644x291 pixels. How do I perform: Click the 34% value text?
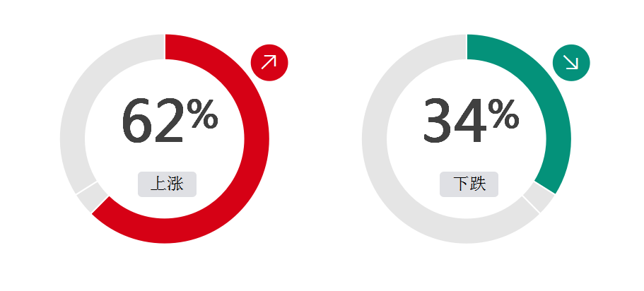coord(471,120)
